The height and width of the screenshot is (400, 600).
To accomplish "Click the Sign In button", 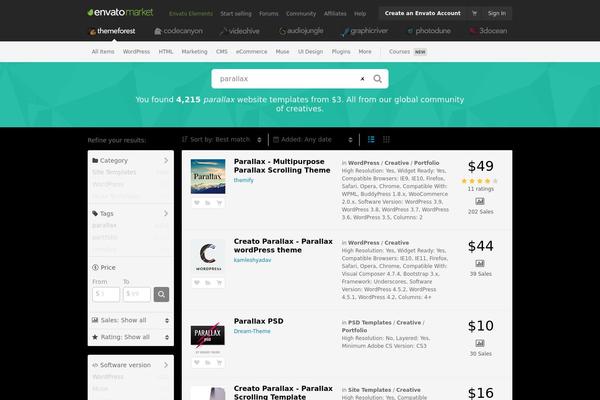I will 497,13.
